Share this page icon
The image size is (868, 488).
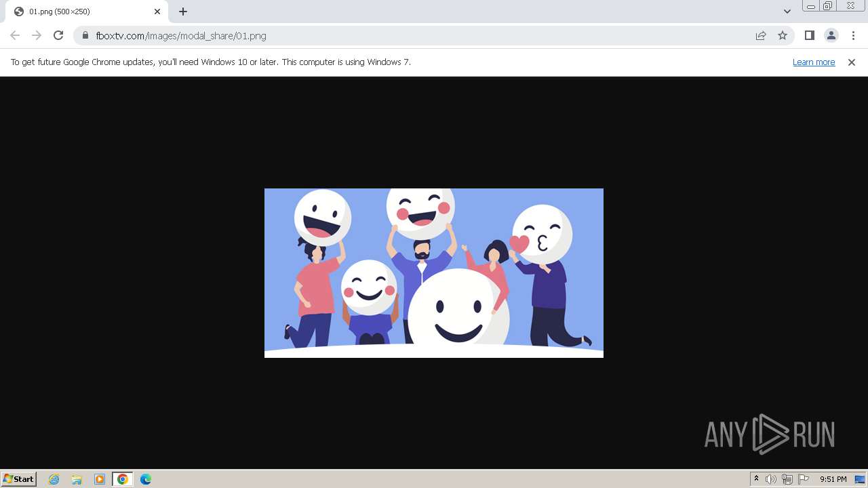click(x=761, y=35)
